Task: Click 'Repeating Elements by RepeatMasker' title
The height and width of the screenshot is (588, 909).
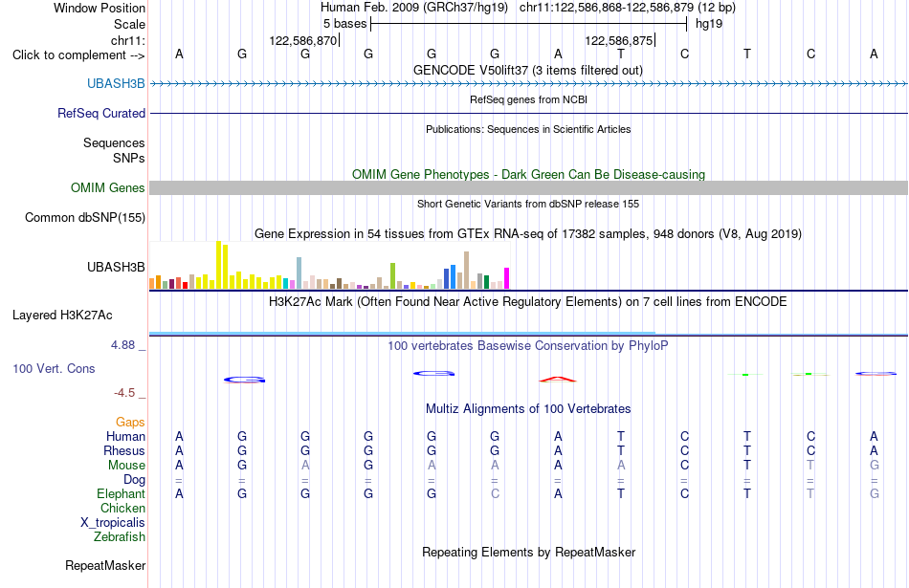Action: pos(529,552)
